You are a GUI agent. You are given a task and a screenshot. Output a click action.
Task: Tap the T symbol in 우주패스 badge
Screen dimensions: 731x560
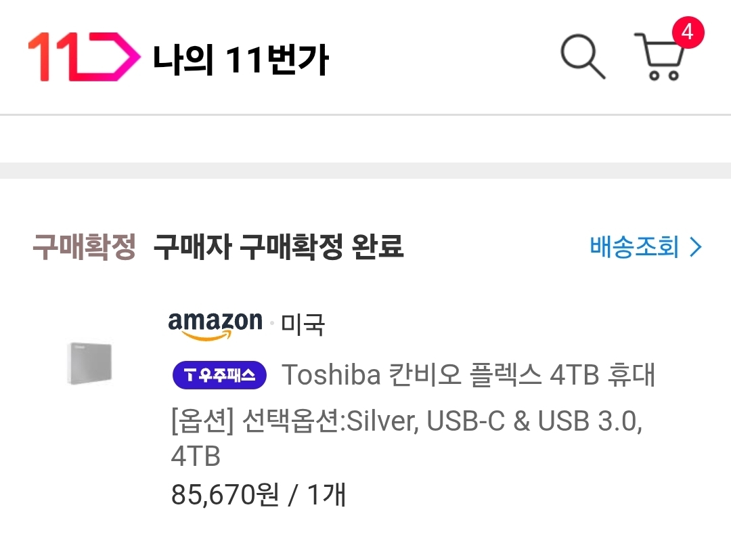pyautogui.click(x=190, y=375)
